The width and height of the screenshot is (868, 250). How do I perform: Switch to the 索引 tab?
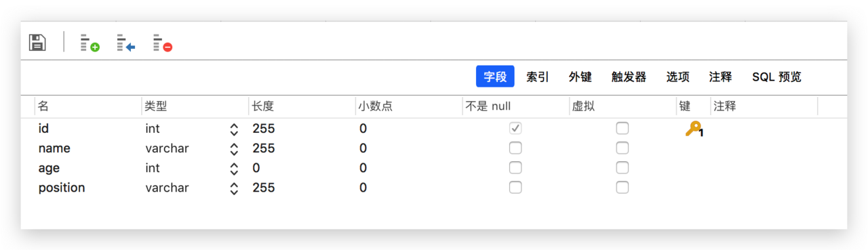[x=537, y=77]
